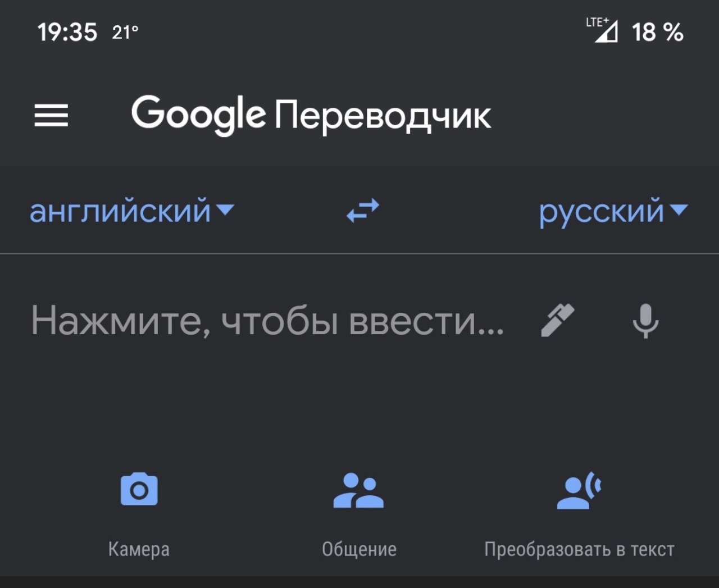
Task: Tap the 19:35 clock in status bar
Action: [67, 32]
